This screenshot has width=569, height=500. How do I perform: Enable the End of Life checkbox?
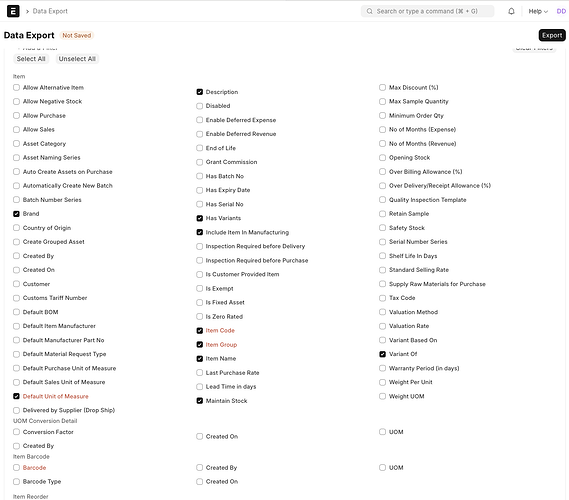pos(200,148)
